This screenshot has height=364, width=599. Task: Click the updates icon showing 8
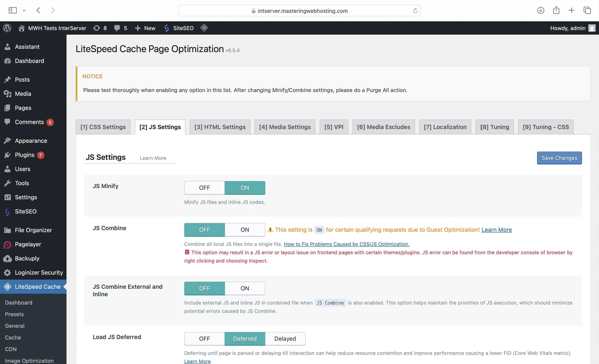point(100,28)
